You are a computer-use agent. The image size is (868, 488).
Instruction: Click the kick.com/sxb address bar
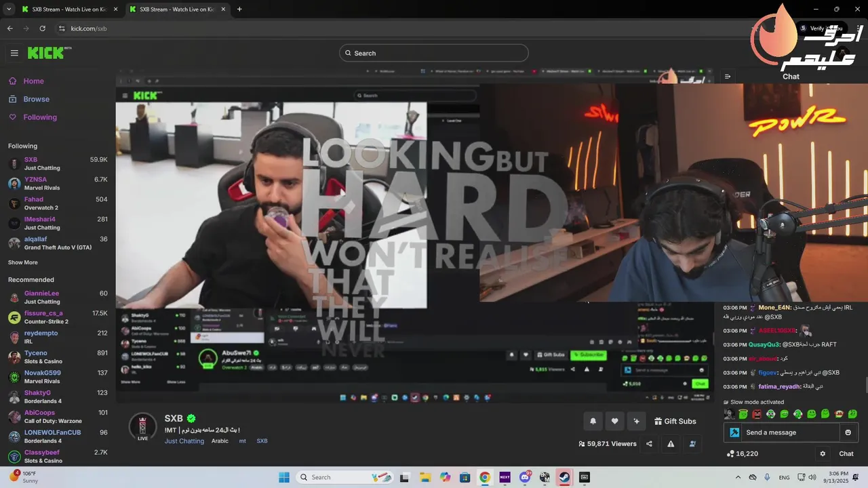pos(89,28)
